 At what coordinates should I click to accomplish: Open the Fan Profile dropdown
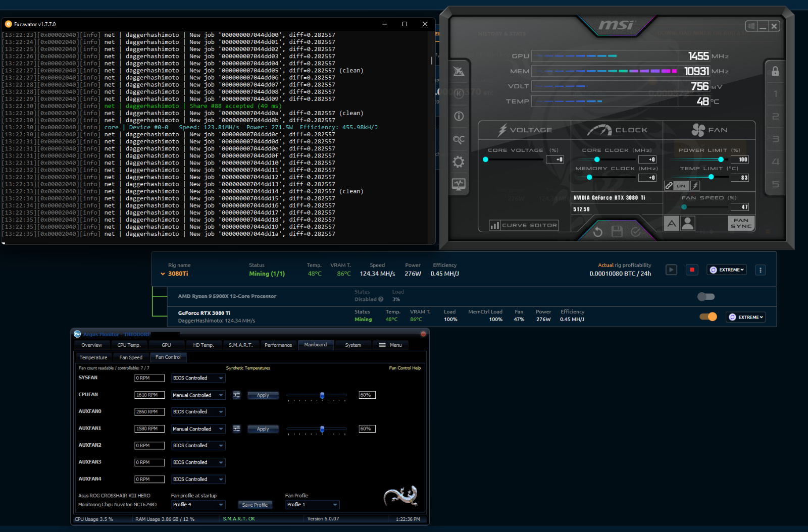[x=313, y=505]
